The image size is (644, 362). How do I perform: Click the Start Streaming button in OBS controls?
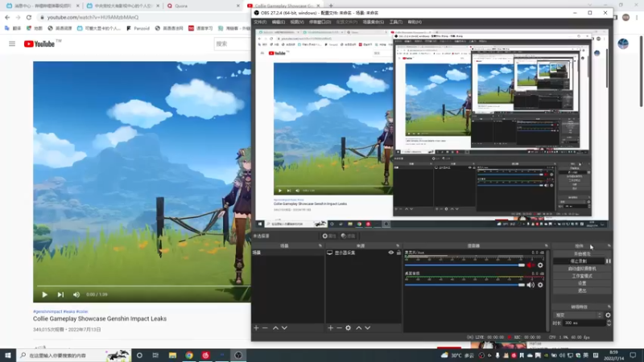582,253
